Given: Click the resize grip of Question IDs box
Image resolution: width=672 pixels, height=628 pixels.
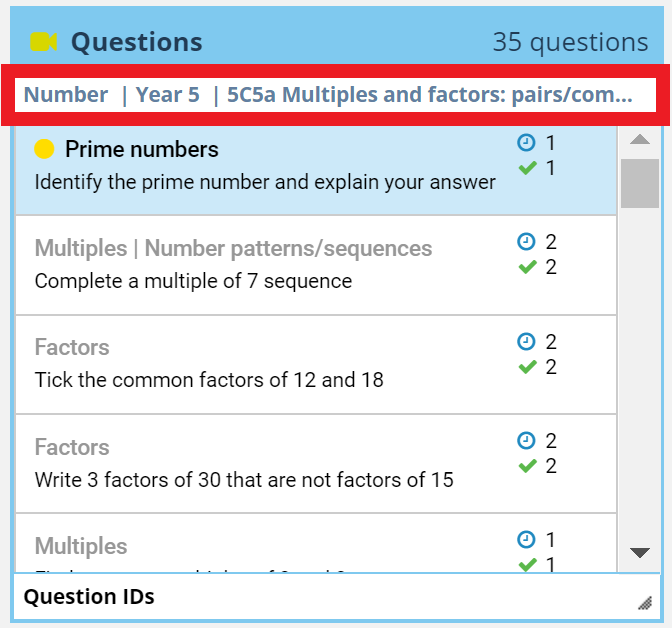Looking at the screenshot, I should (x=645, y=603).
